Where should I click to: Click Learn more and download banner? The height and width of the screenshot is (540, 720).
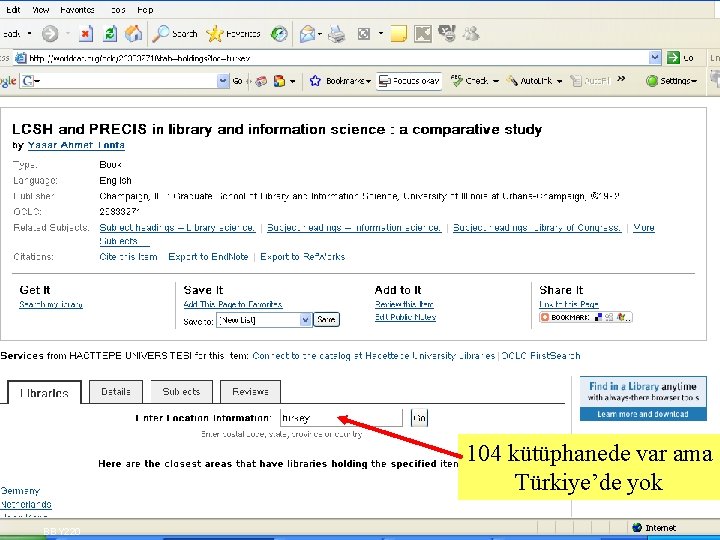(x=643, y=414)
